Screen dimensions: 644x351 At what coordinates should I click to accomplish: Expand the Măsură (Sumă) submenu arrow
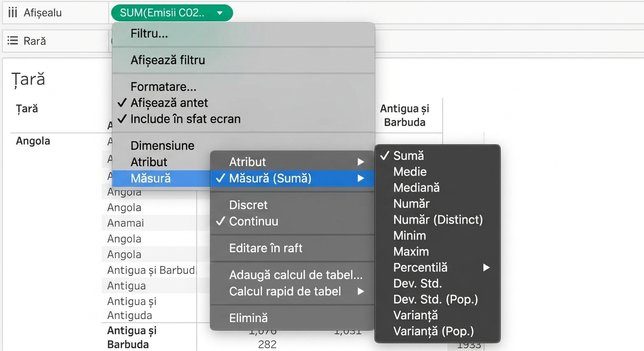(x=361, y=178)
